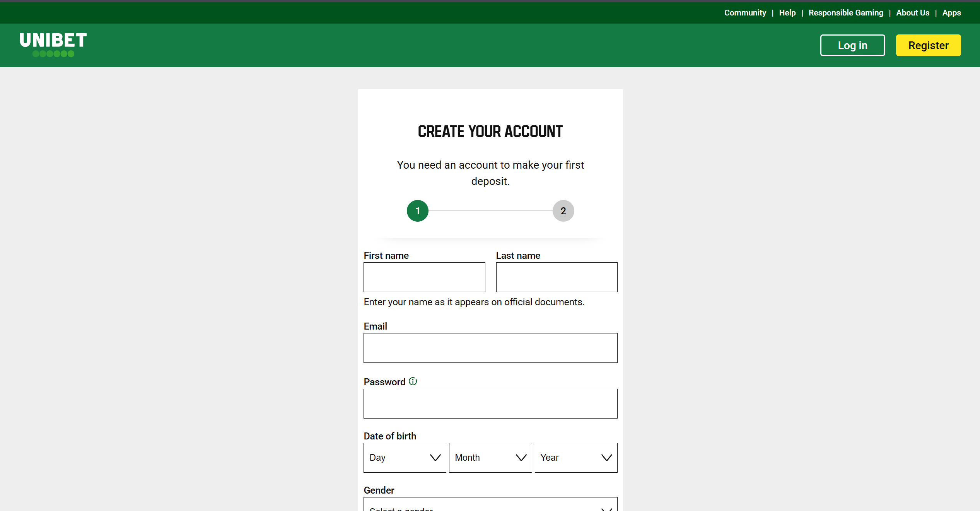Open the Select a gender dropdown
The width and height of the screenshot is (980, 511).
tap(490, 508)
